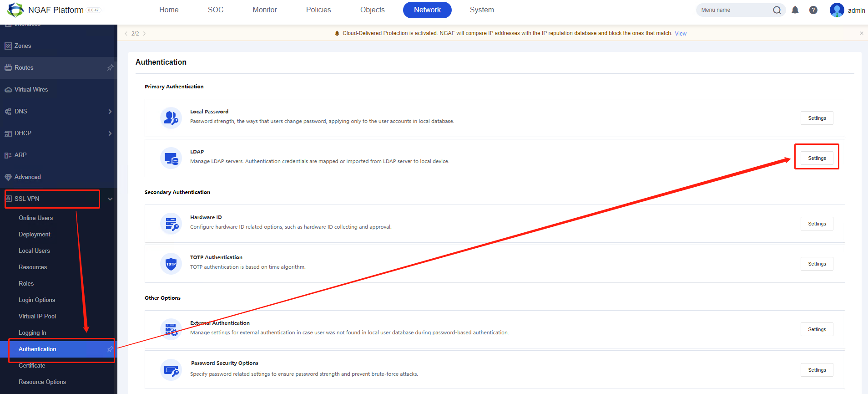Image resolution: width=868 pixels, height=394 pixels.
Task: Open External Authentication Settings
Action: click(x=817, y=329)
